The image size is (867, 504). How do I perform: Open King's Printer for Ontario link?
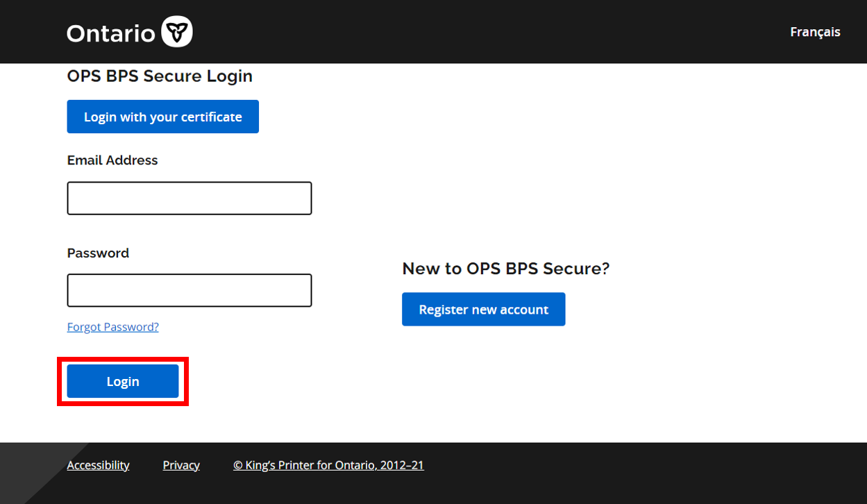click(x=335, y=465)
